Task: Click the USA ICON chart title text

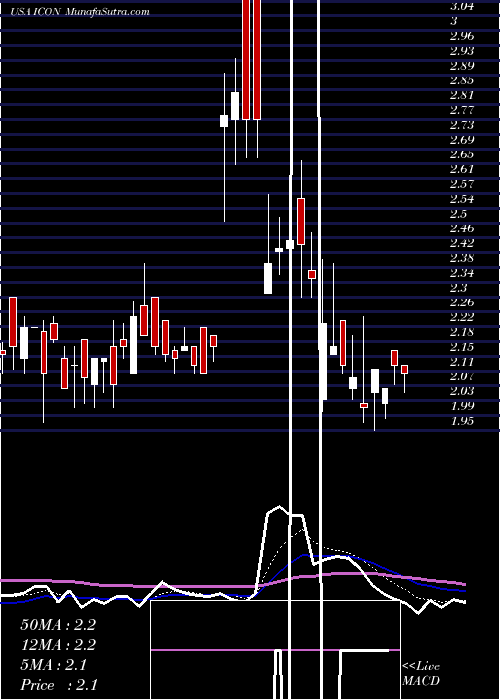Action: [x=80, y=12]
